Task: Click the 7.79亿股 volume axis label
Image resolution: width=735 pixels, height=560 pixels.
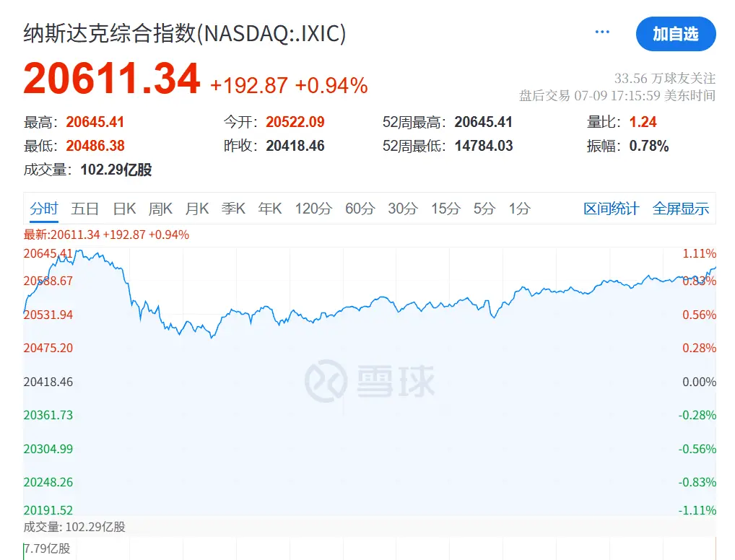Action: point(48,548)
